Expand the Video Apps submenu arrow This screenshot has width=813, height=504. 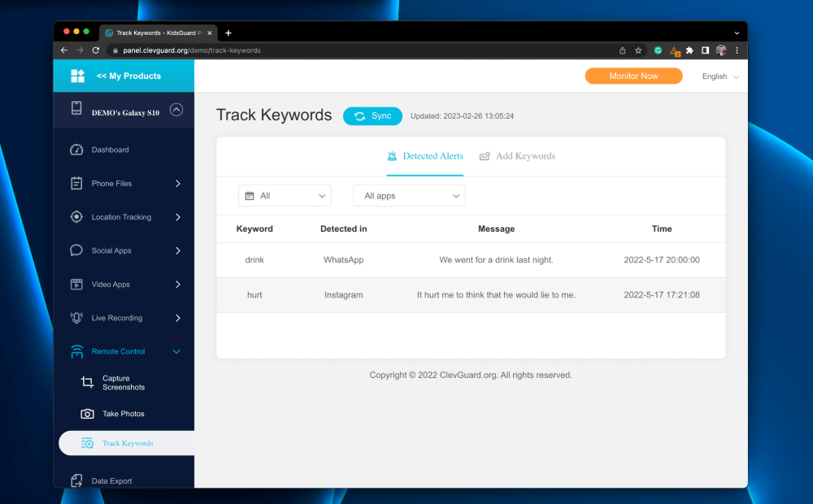coord(178,285)
